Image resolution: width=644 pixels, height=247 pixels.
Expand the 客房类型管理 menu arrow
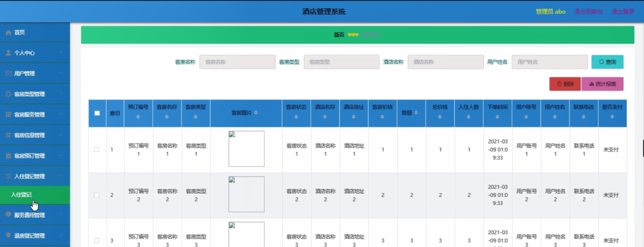coord(60,94)
